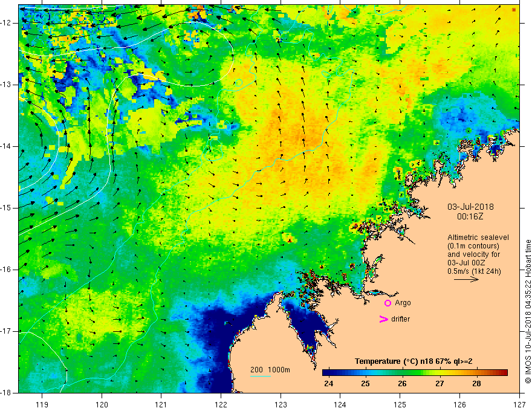Click longitude axis label '126'
The image size is (532, 411).
click(x=459, y=404)
